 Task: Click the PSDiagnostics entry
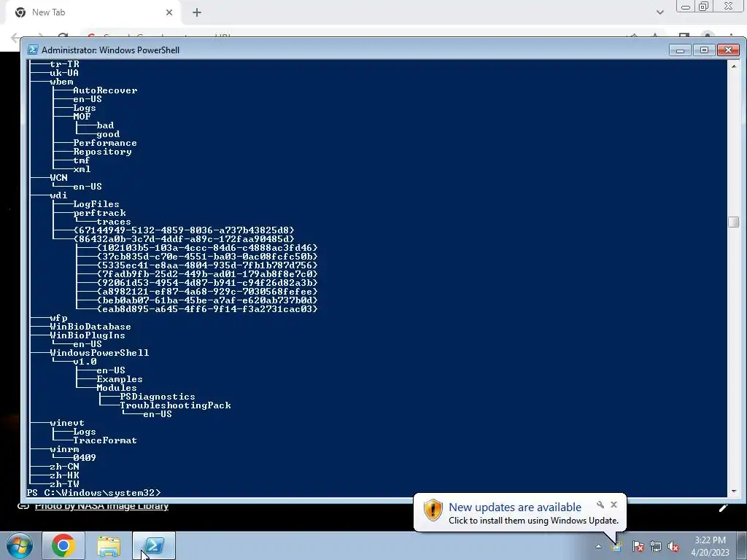point(158,397)
